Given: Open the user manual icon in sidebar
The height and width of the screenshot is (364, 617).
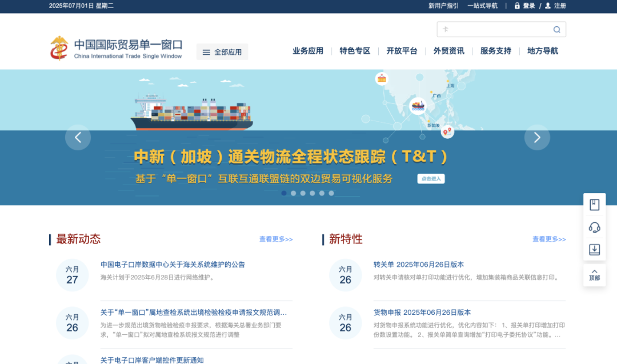Looking at the screenshot, I should 594,204.
